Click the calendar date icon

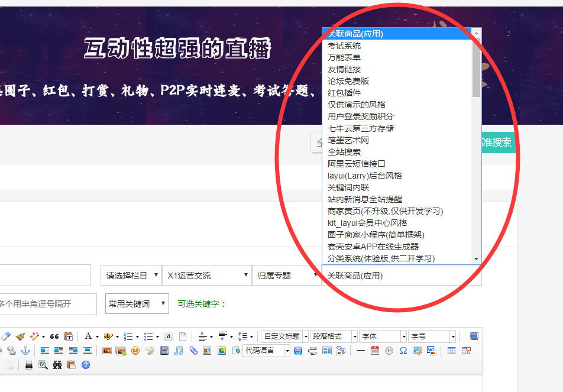(375, 351)
